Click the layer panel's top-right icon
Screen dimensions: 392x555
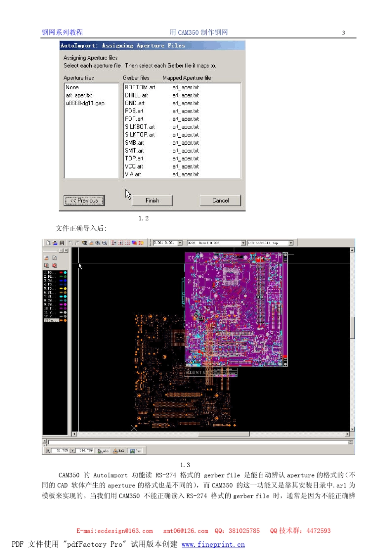coord(54,258)
